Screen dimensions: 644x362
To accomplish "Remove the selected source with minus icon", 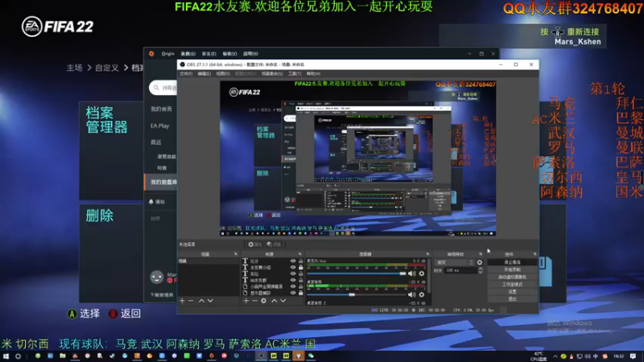I will pos(254,301).
